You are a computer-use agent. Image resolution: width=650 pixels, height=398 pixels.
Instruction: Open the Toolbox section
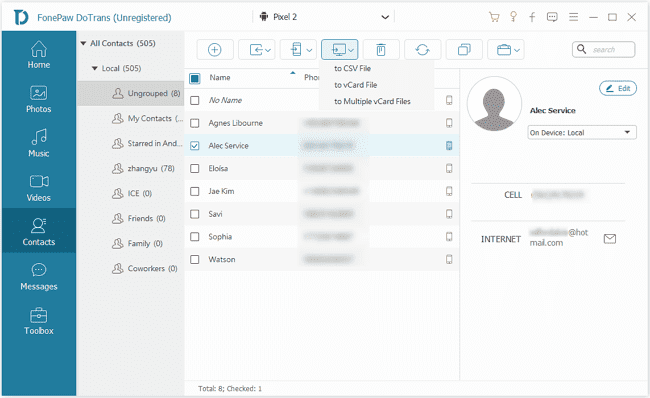coord(39,321)
